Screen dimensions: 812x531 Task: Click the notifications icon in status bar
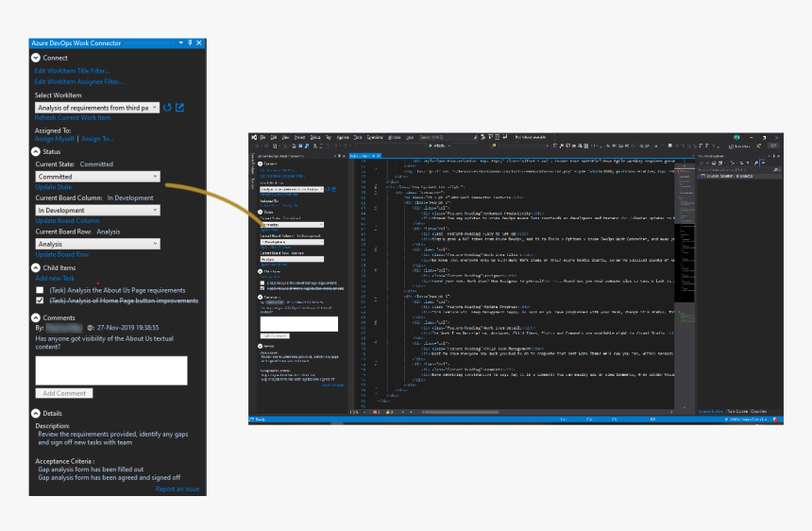click(775, 420)
